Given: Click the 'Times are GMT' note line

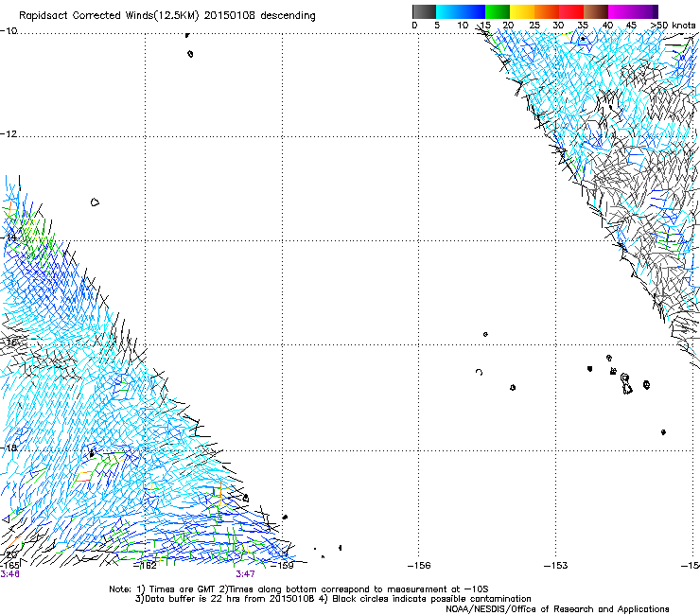Looking at the screenshot, I should (299, 589).
